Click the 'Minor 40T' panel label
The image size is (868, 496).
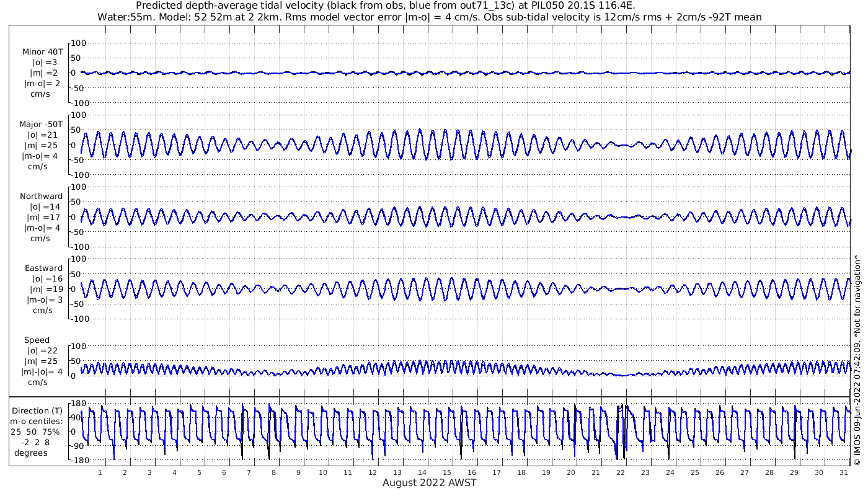tap(42, 52)
